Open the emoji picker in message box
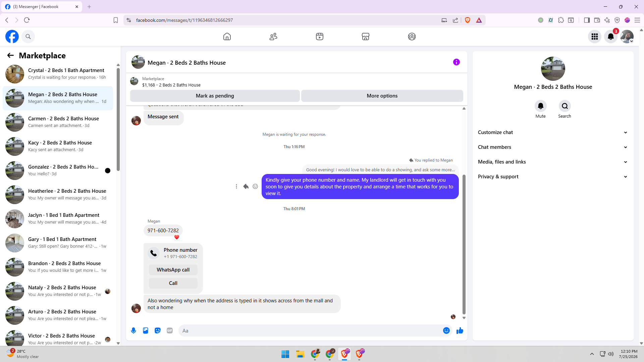This screenshot has height=362, width=644. click(x=446, y=330)
